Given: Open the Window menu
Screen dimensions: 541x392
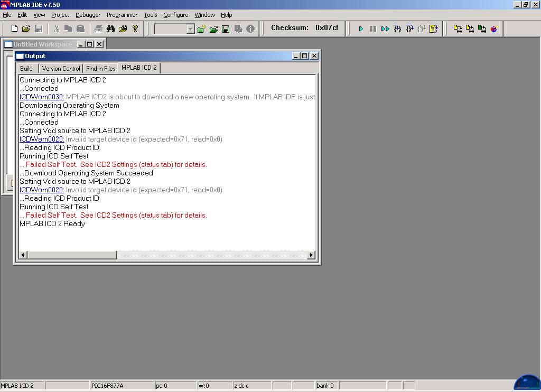Looking at the screenshot, I should (204, 15).
